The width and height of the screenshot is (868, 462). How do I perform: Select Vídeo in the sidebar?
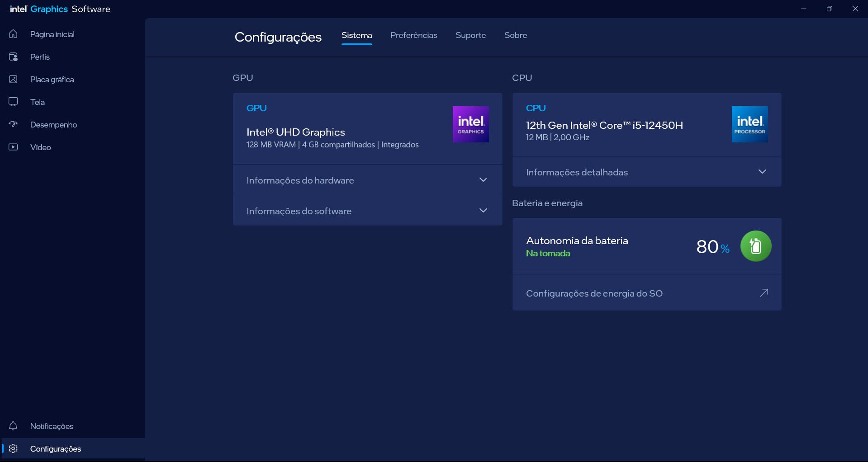tap(72, 147)
